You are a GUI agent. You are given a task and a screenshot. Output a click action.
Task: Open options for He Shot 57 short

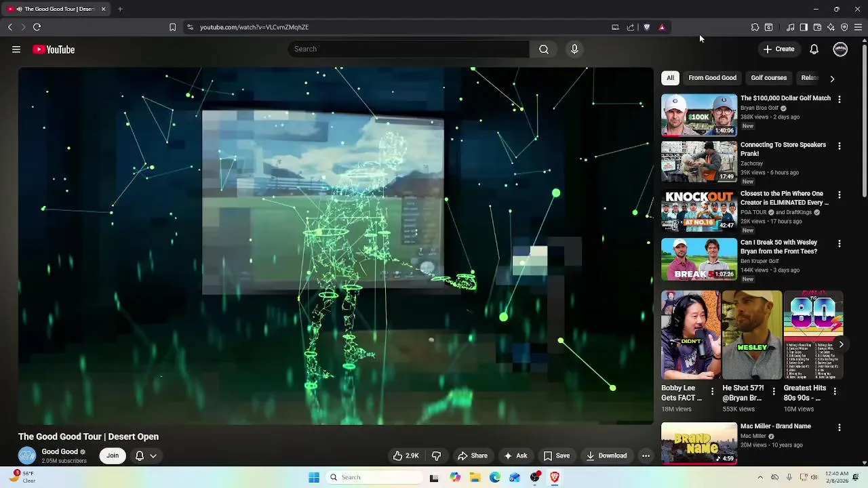click(x=774, y=391)
